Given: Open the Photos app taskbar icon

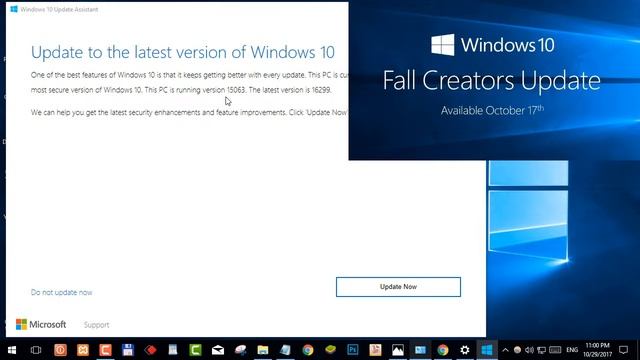Looking at the screenshot, I should click(398, 350).
